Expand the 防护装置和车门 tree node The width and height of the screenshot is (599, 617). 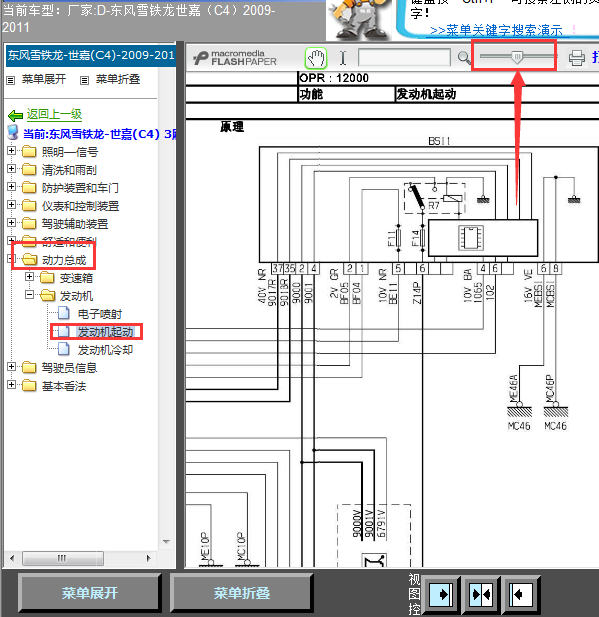click(11, 187)
